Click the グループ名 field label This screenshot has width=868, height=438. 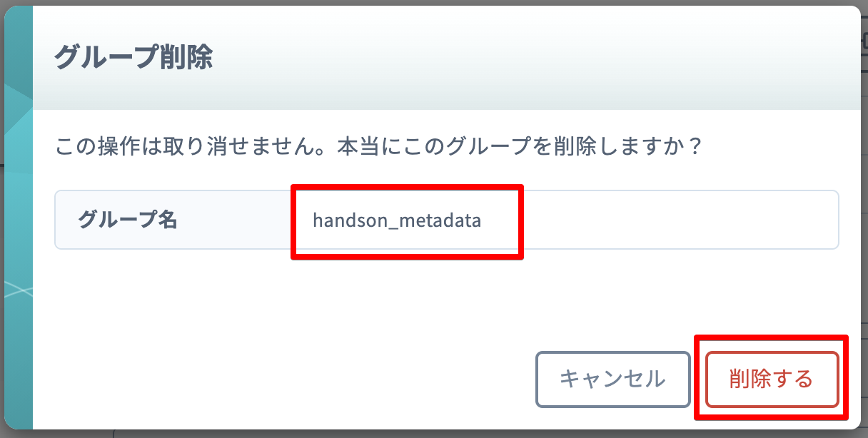click(x=127, y=220)
